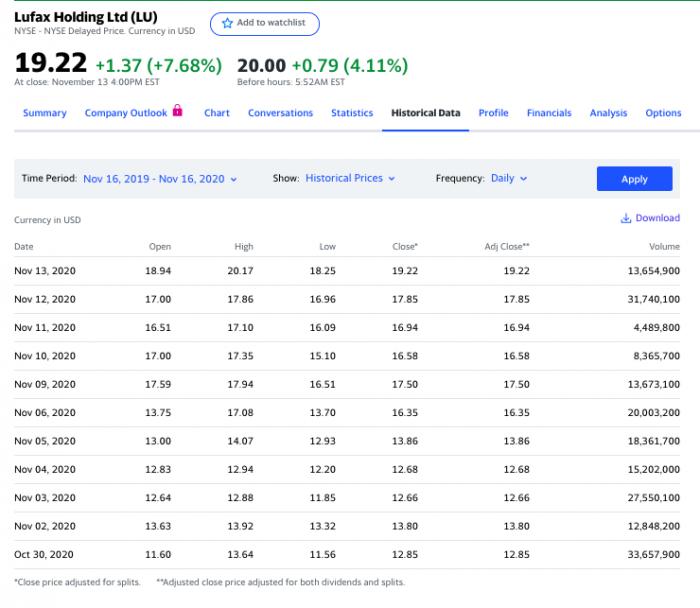
Task: Switch to the Summary tab
Action: pos(45,113)
